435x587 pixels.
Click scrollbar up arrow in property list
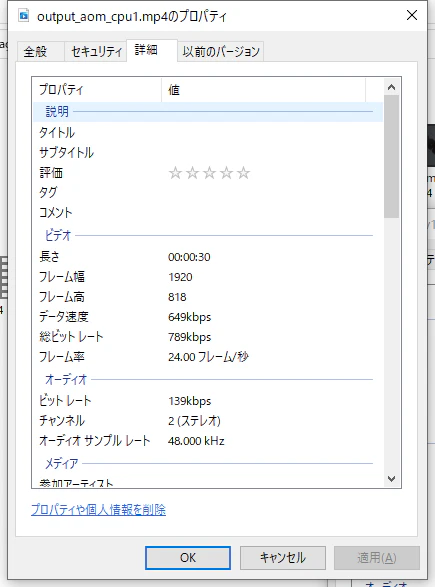(392, 87)
